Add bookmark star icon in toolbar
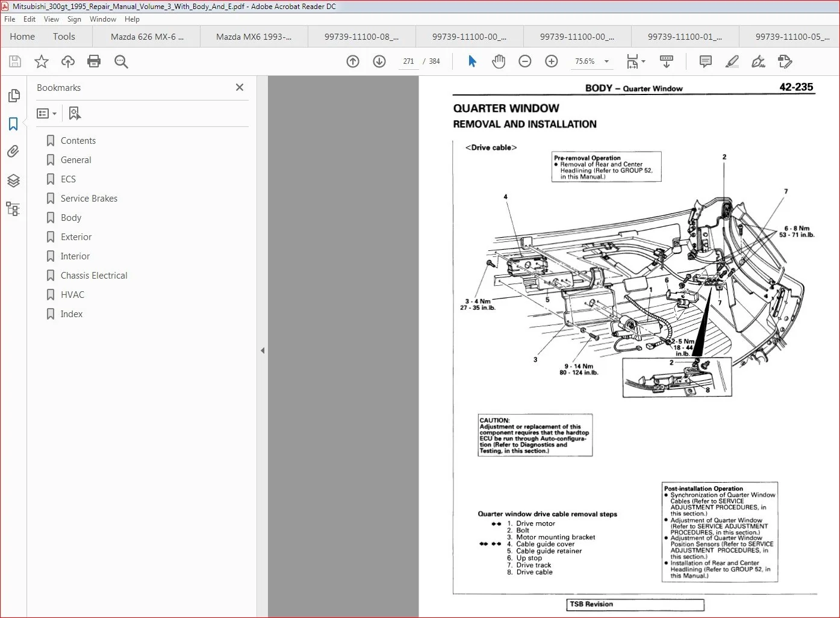The image size is (840, 618). pos(42,61)
